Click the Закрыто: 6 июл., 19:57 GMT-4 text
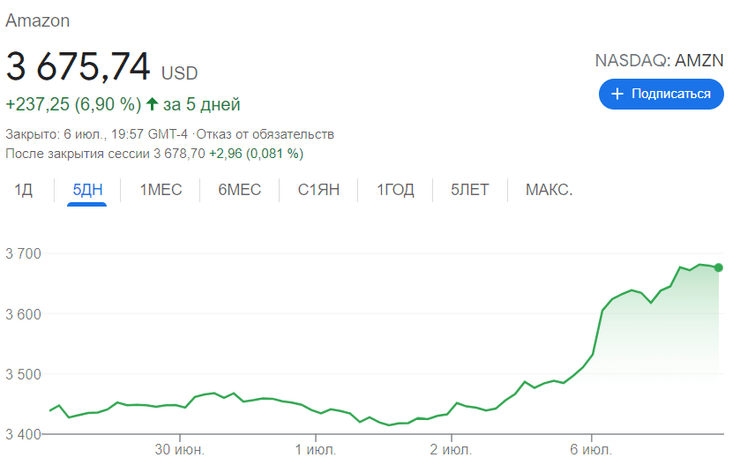The width and height of the screenshot is (740, 474). coord(97,135)
